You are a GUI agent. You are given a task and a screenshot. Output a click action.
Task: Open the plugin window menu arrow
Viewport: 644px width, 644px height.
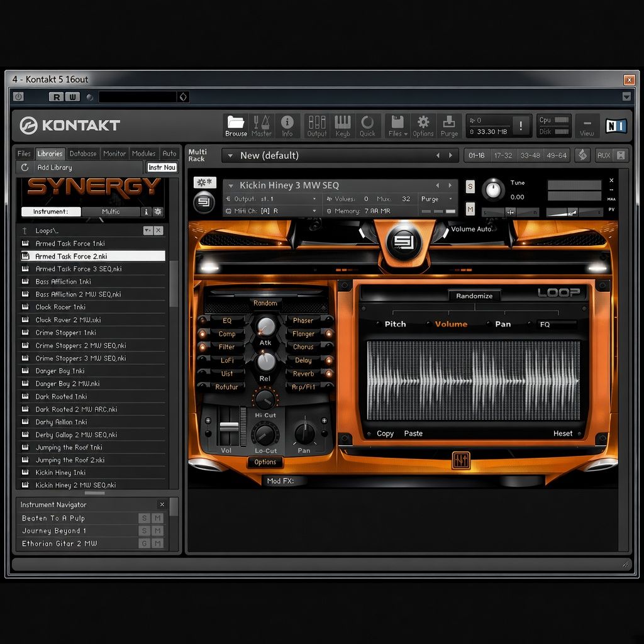[626, 96]
